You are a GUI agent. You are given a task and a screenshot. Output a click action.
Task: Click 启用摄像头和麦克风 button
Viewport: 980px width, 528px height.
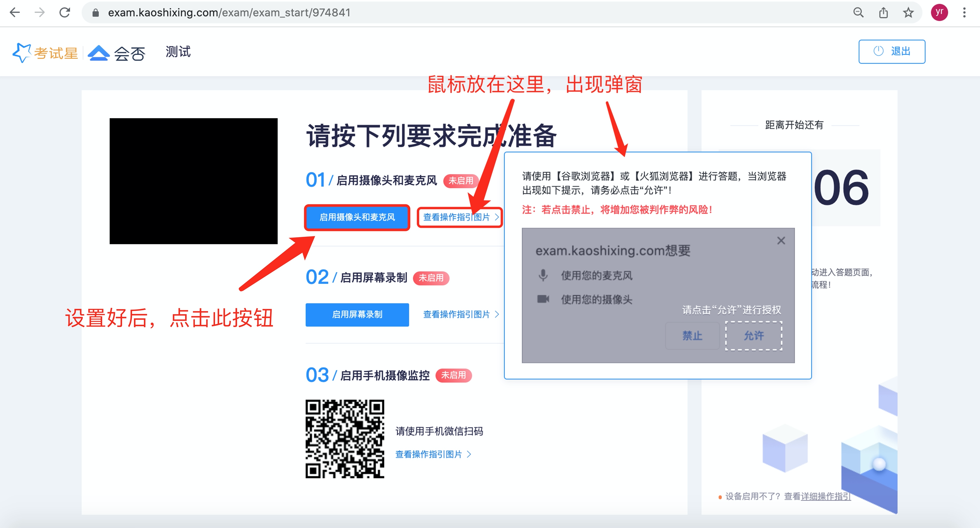[357, 217]
